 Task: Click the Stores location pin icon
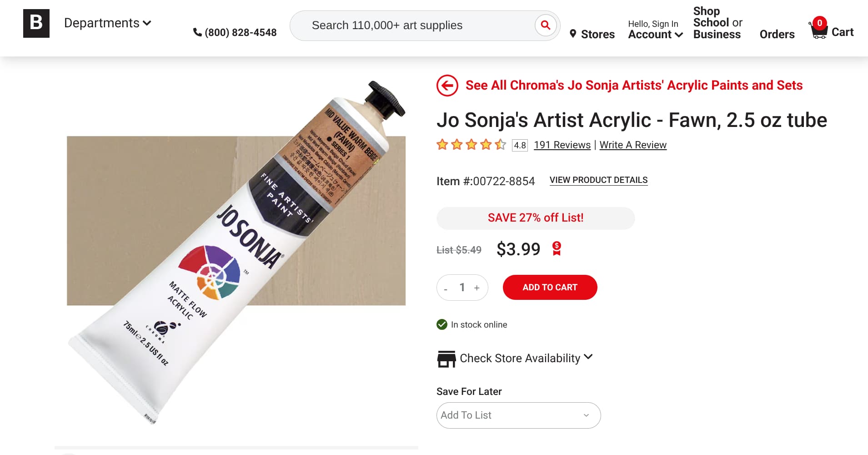click(573, 34)
